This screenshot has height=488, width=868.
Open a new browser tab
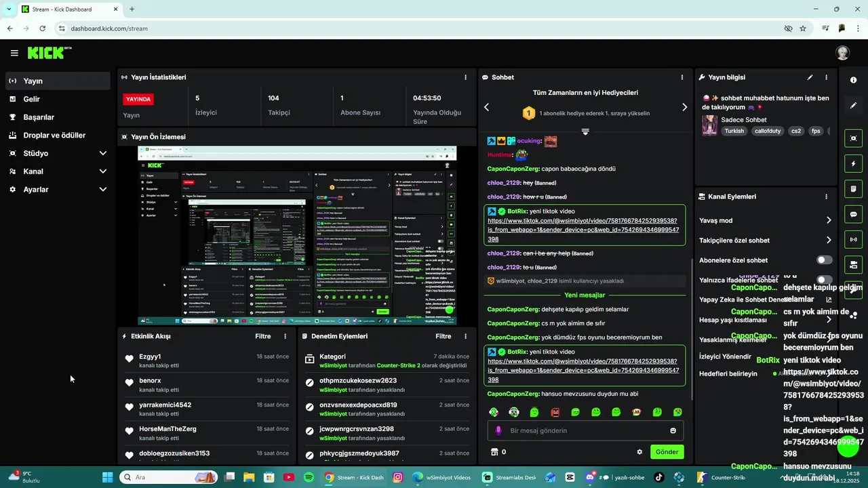click(x=132, y=9)
